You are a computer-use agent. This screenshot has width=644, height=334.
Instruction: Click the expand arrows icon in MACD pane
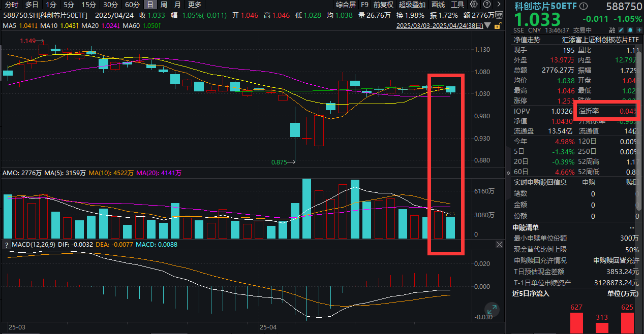click(x=491, y=309)
